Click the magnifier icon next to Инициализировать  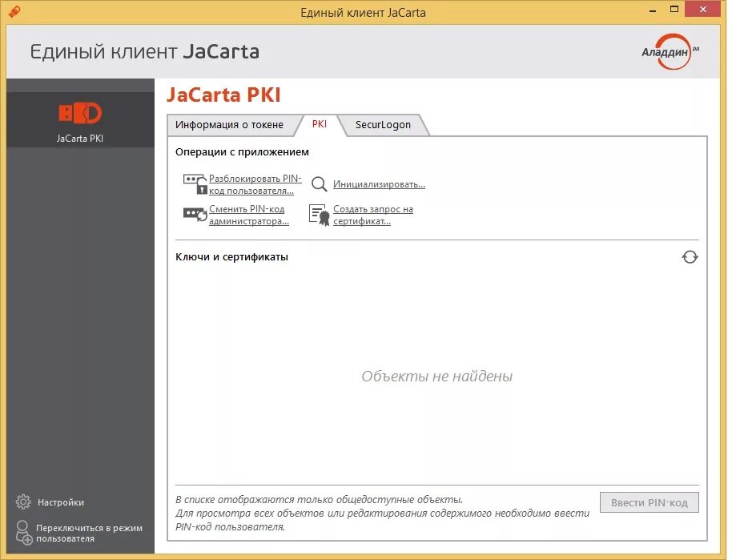point(319,184)
